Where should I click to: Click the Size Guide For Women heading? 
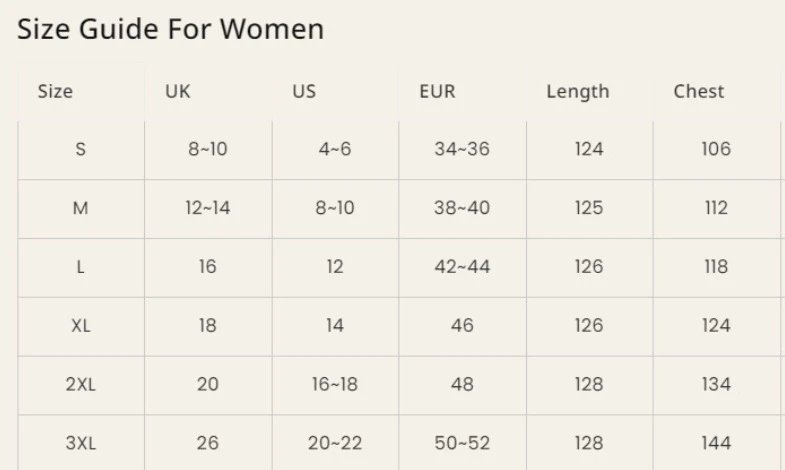click(x=170, y=29)
